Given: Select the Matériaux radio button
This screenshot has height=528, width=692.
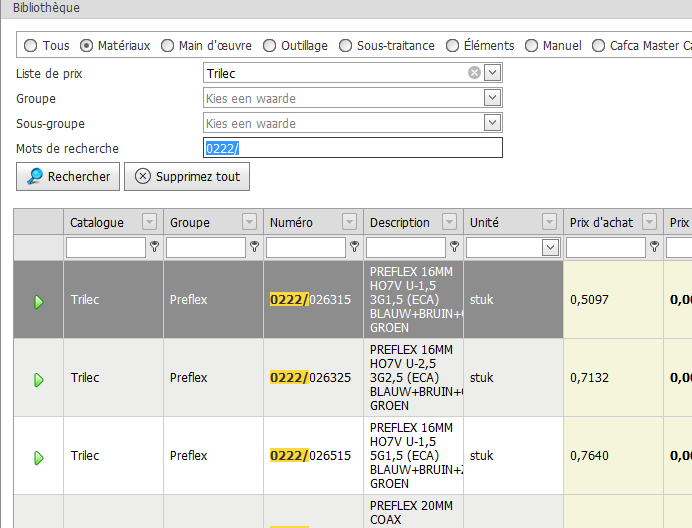Looking at the screenshot, I should click(86, 45).
